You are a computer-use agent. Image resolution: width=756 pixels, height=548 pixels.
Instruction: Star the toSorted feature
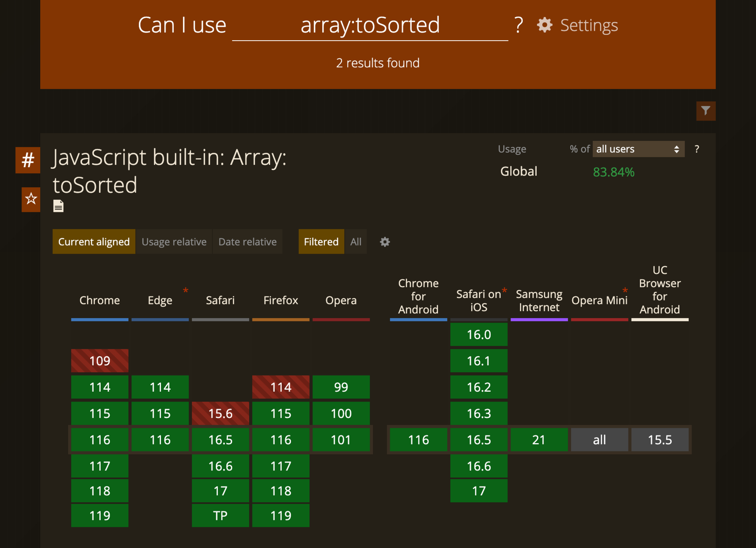pyautogui.click(x=31, y=199)
